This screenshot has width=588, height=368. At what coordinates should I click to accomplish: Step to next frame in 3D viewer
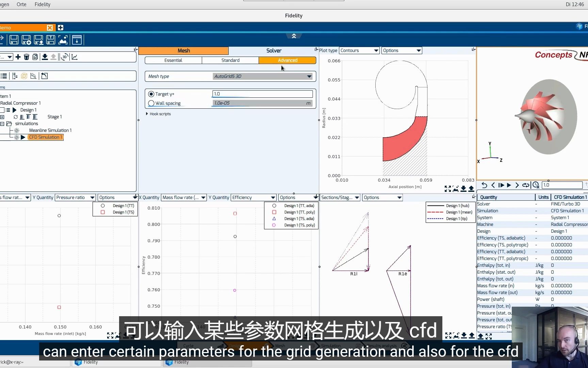click(517, 185)
